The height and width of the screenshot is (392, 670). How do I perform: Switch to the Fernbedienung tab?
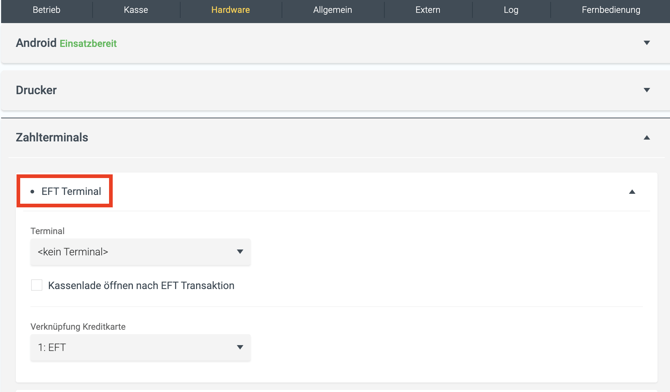click(611, 10)
